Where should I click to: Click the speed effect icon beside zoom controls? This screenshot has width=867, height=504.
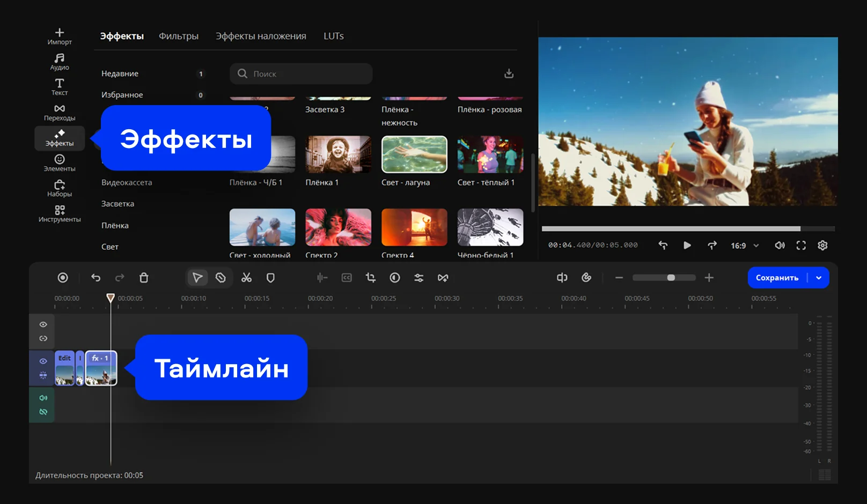pyautogui.click(x=586, y=278)
